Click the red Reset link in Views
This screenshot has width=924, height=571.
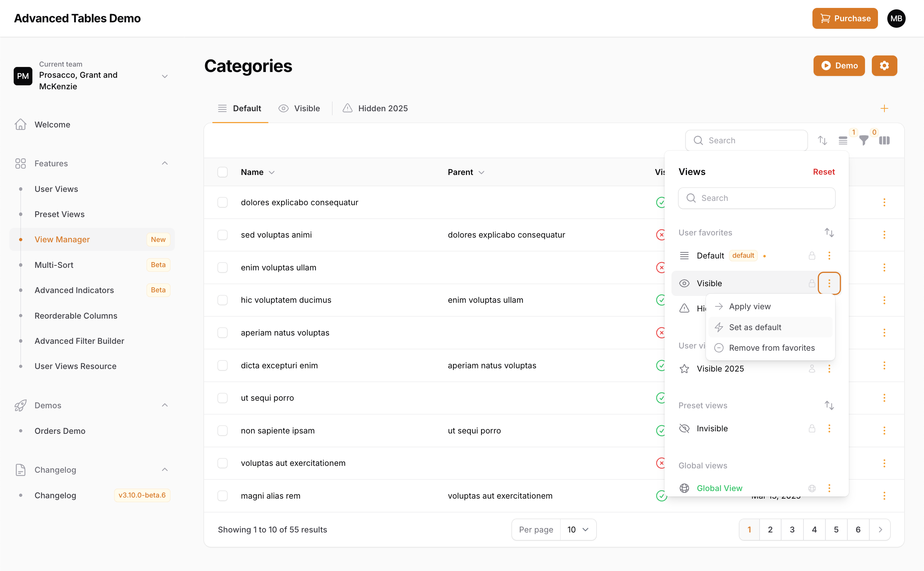(824, 172)
